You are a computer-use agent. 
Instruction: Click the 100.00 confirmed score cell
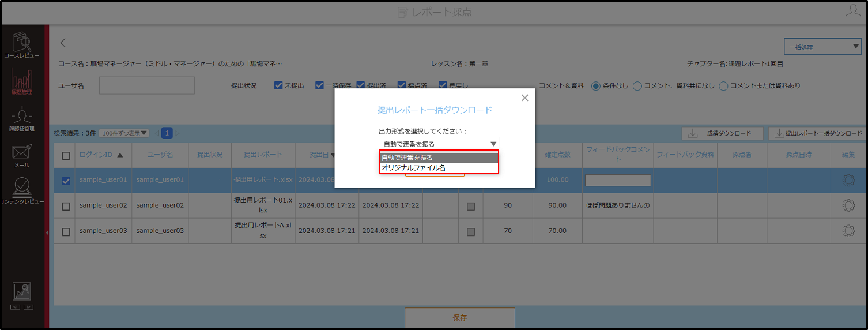click(557, 180)
